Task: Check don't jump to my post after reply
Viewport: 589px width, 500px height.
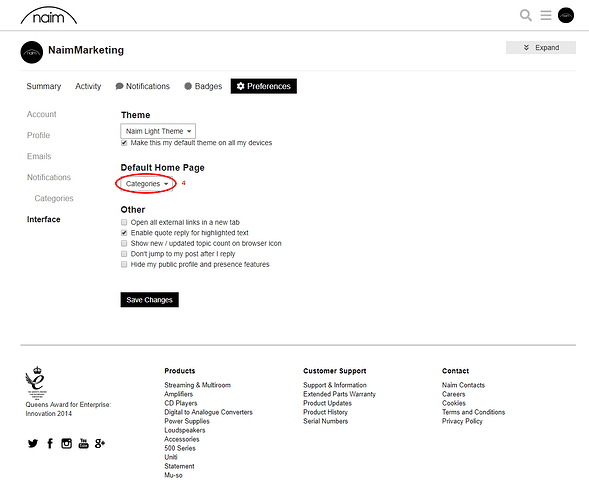Action: [x=124, y=254]
